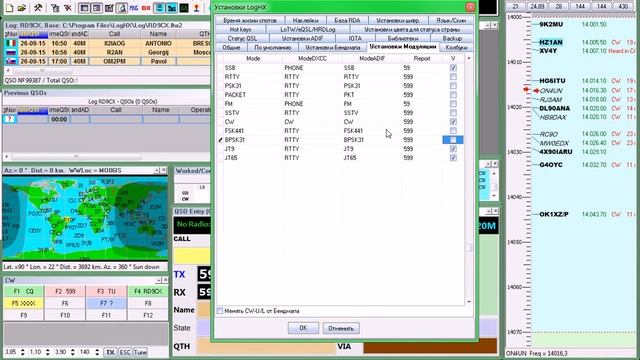The height and width of the screenshot is (360, 640).
Task: Click the F7 ? macro button
Action: 106,303
